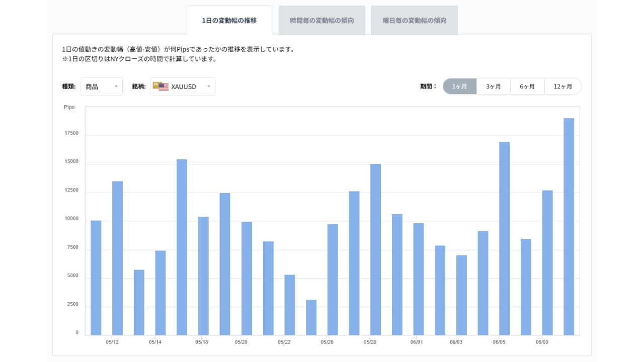Click the gold and US flag icon
The image size is (644, 362).
[x=160, y=86]
